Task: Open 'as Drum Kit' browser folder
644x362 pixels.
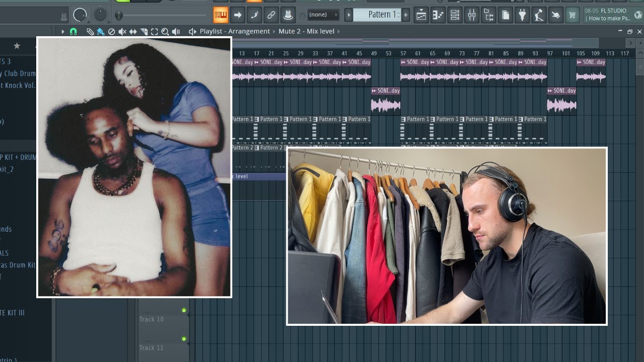Action: tap(18, 265)
